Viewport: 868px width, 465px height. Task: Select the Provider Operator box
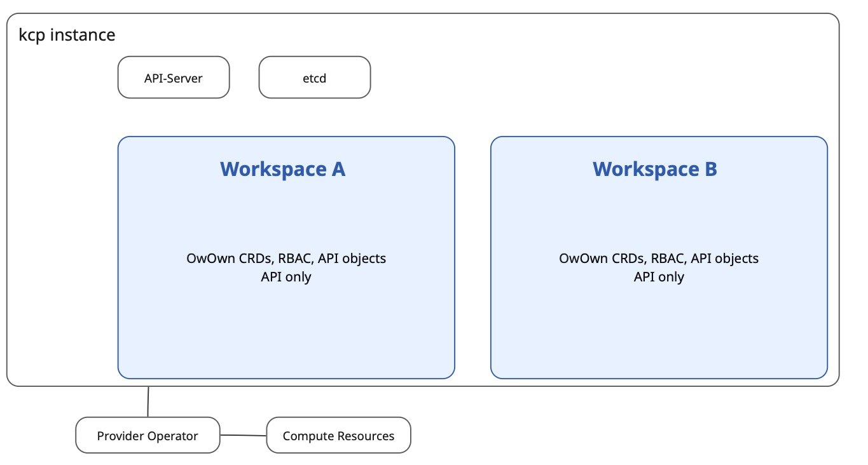tap(148, 436)
